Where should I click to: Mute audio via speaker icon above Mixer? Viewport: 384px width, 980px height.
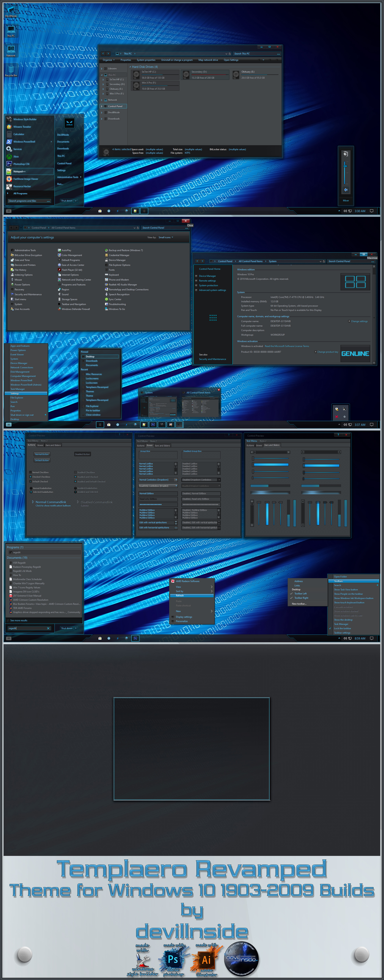point(346,189)
